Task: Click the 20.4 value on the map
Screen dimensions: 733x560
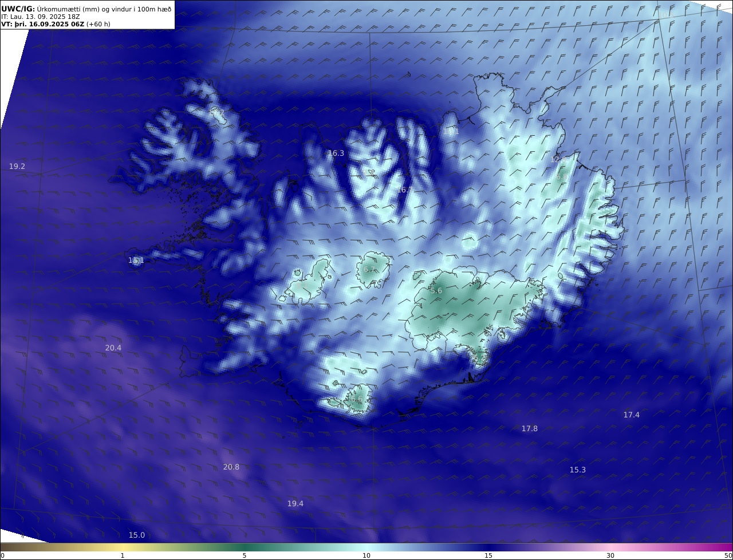Action: point(113,348)
